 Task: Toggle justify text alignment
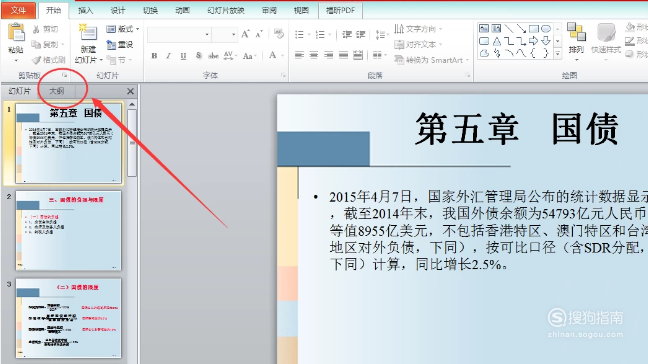(343, 55)
